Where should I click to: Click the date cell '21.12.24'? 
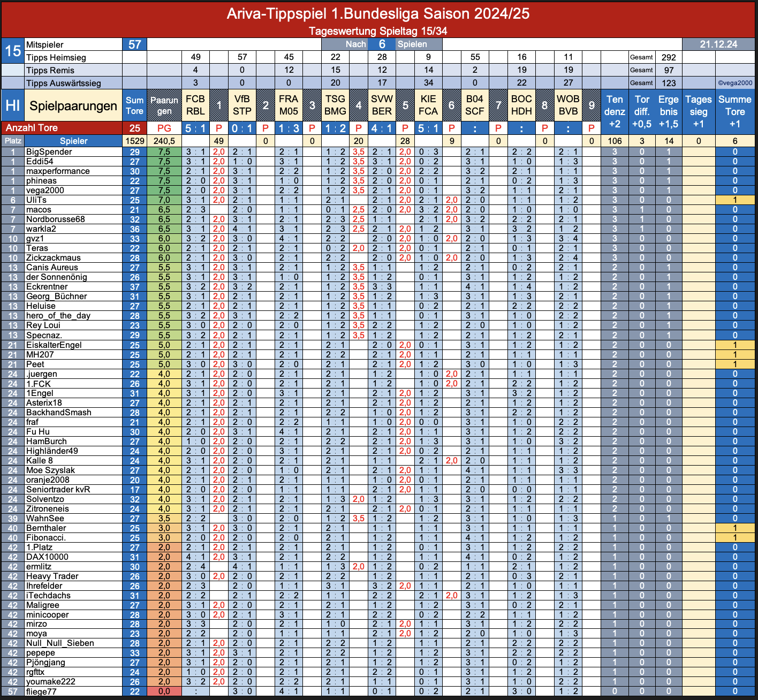point(718,44)
